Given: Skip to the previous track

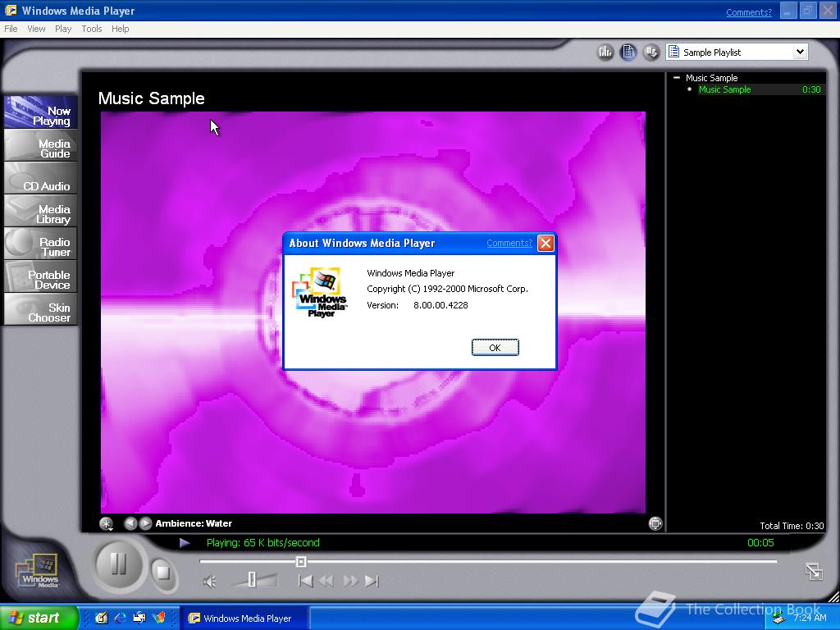Looking at the screenshot, I should [305, 581].
